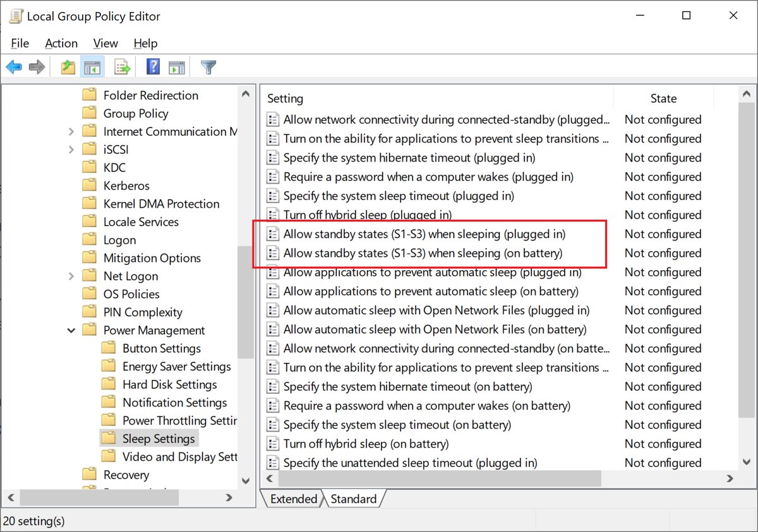Open the Action menu
This screenshot has height=532, width=758.
pos(61,43)
